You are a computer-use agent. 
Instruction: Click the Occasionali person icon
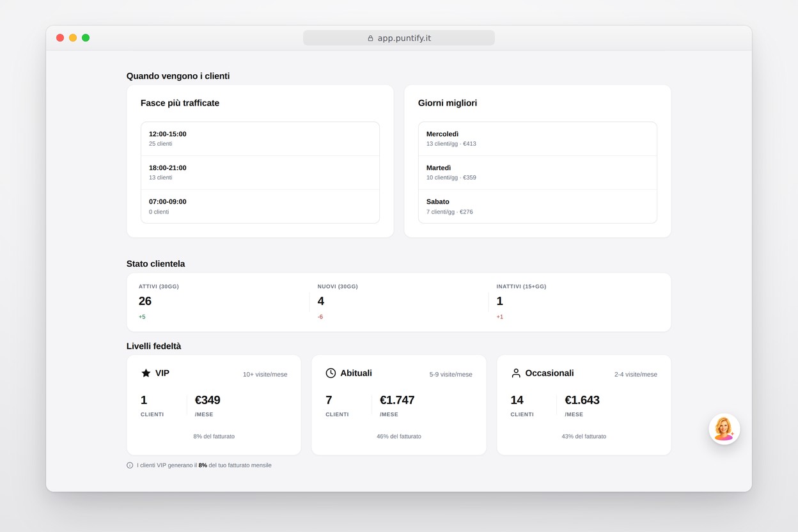click(516, 373)
